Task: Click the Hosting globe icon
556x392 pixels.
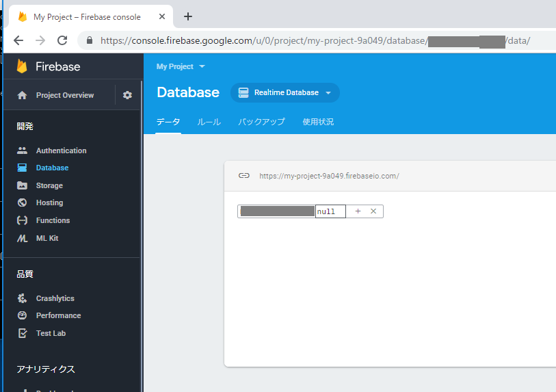Action: [x=22, y=202]
